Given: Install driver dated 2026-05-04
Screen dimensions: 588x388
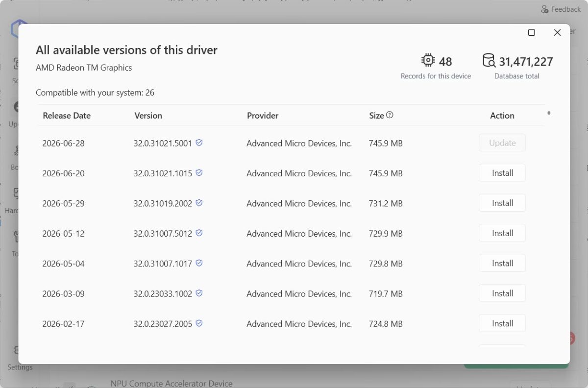Looking at the screenshot, I should coord(502,263).
